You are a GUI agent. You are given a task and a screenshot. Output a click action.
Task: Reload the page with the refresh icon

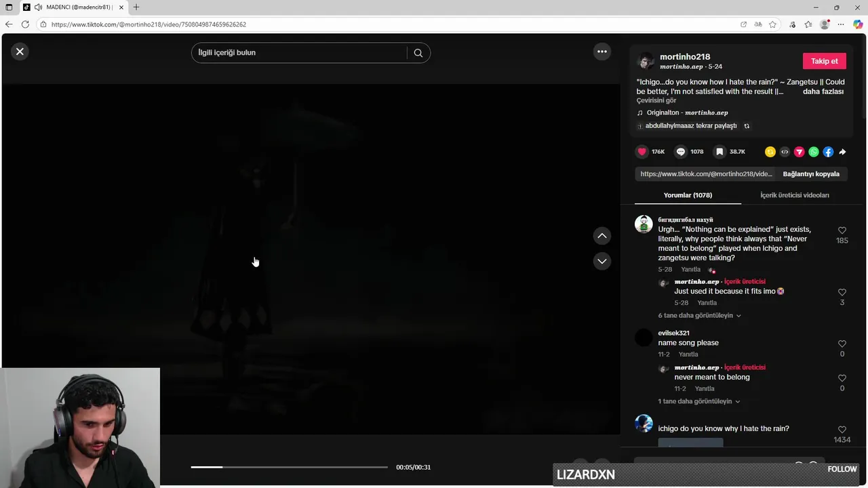pos(25,24)
